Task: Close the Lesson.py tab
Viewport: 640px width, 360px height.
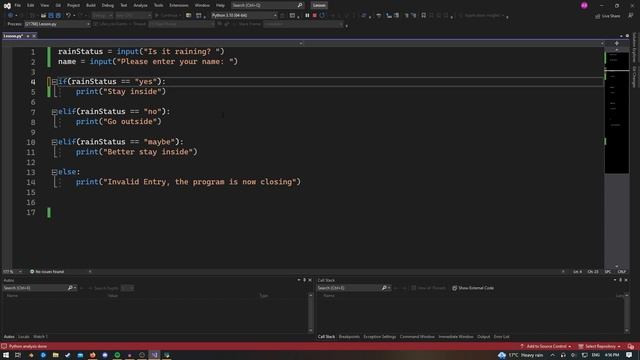Action: click(34, 36)
